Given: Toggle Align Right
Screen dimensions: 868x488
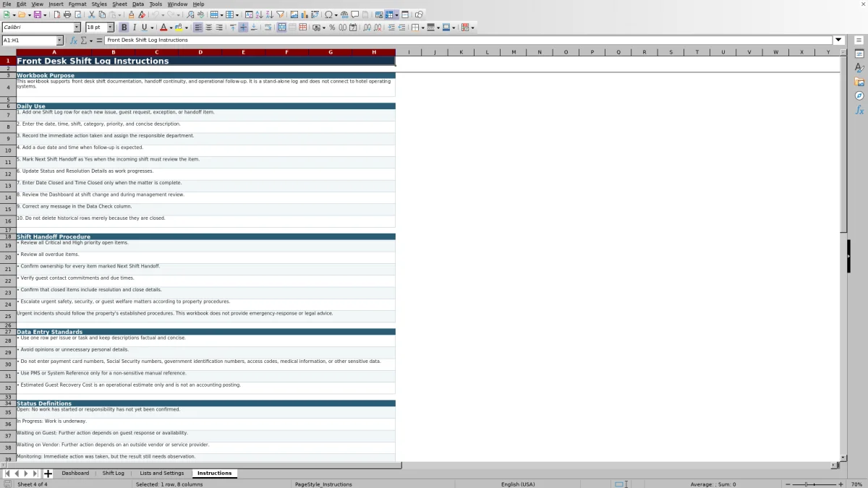Looking at the screenshot, I should pos(219,27).
